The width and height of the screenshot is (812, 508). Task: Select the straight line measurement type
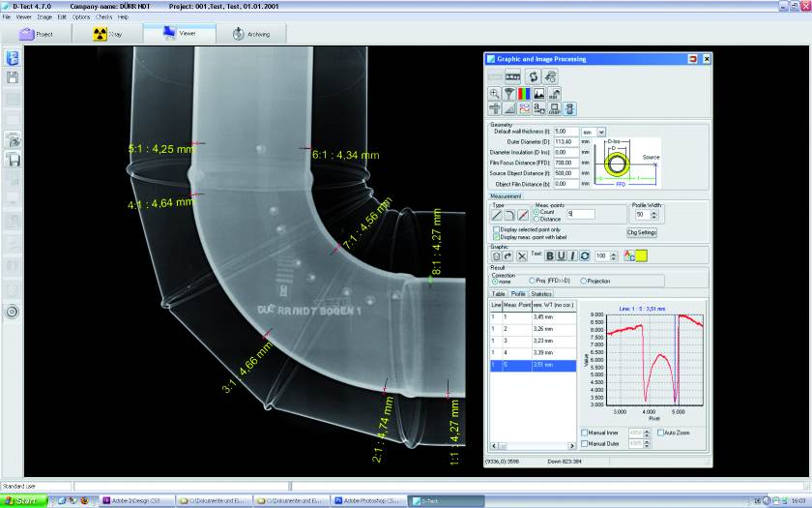point(496,214)
